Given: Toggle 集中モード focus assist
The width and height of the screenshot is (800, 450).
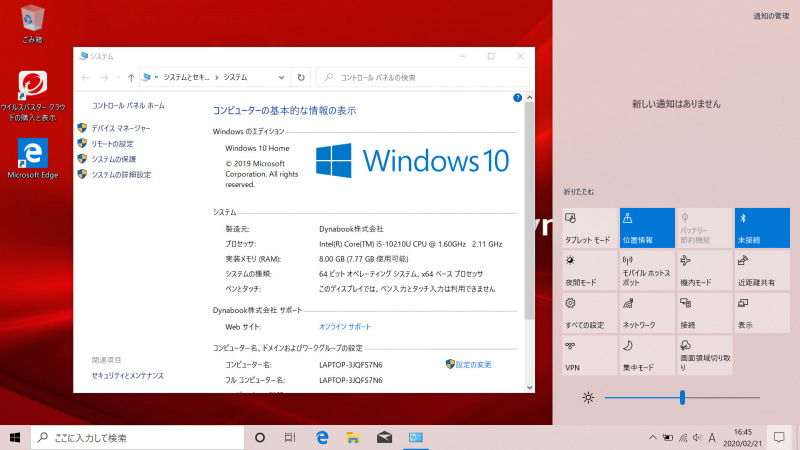Looking at the screenshot, I should (647, 355).
